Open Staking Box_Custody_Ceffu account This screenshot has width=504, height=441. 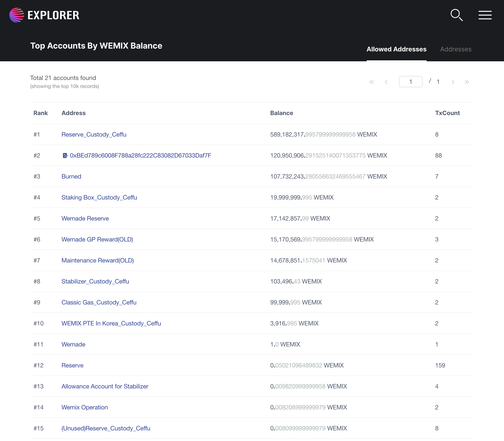point(99,197)
